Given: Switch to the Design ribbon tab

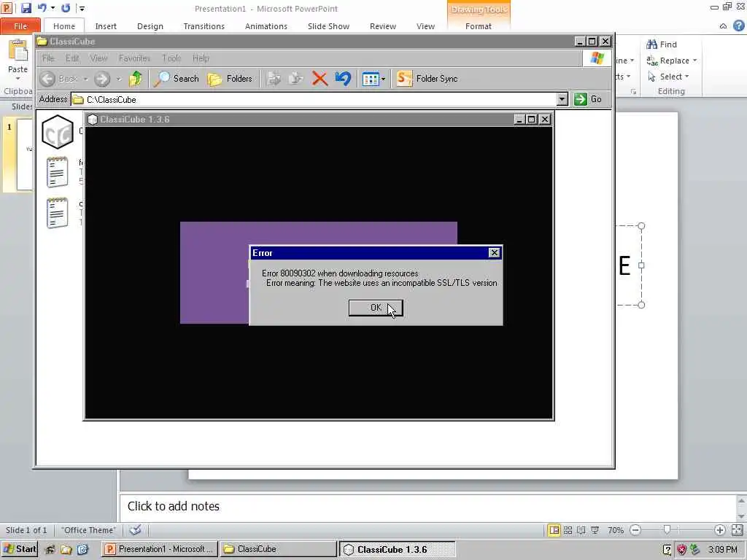Looking at the screenshot, I should pyautogui.click(x=150, y=26).
